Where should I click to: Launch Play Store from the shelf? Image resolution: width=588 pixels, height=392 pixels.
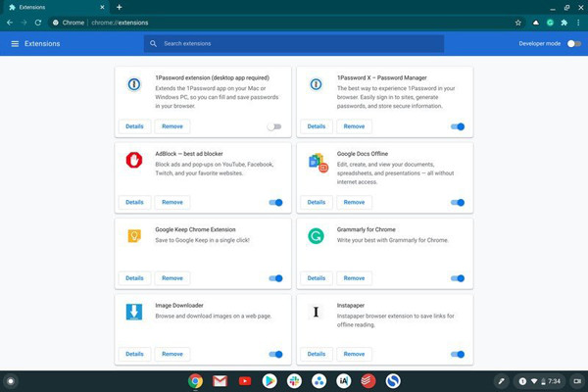(269, 381)
